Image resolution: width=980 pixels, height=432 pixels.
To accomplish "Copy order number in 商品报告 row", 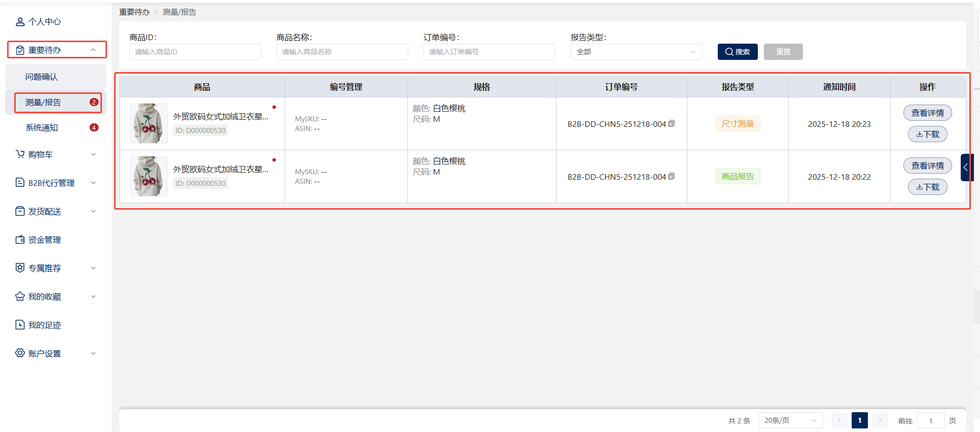I will (672, 176).
